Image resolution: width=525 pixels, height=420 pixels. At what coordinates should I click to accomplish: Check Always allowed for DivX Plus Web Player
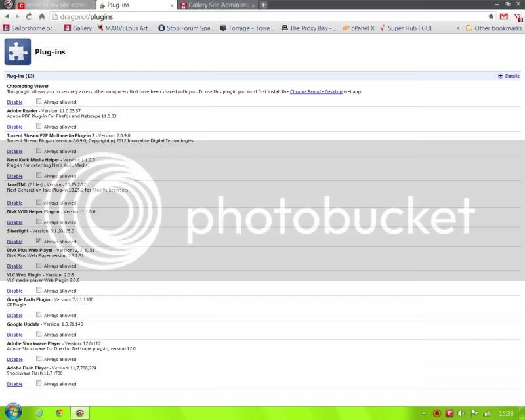39,265
